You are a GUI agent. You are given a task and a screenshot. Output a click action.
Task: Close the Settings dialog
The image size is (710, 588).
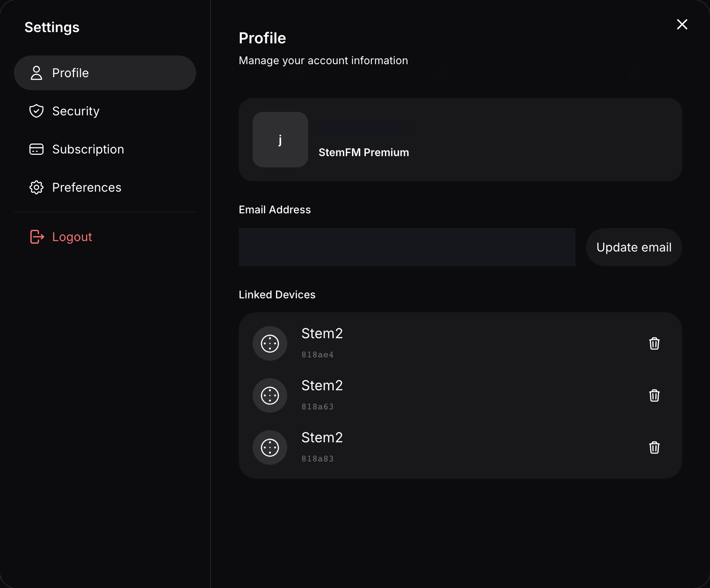pyautogui.click(x=682, y=24)
